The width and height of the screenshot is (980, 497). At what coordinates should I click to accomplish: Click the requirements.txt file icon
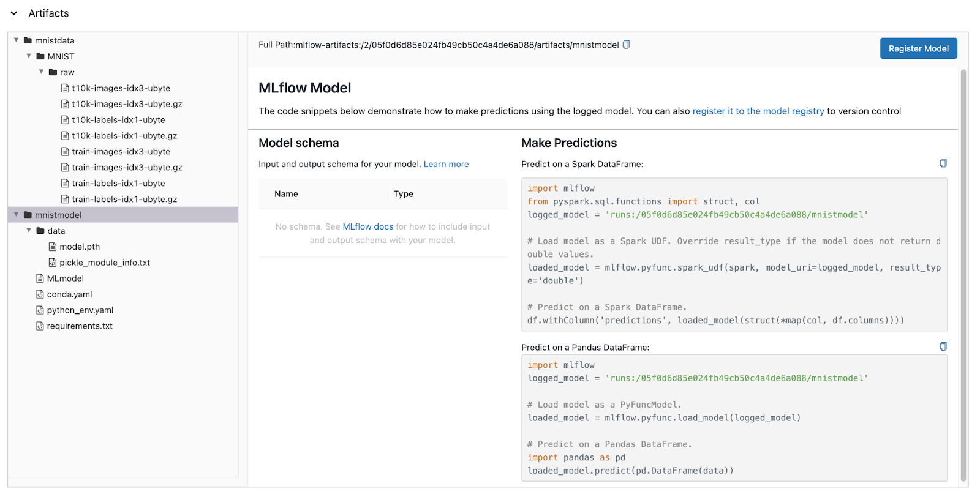click(x=40, y=326)
